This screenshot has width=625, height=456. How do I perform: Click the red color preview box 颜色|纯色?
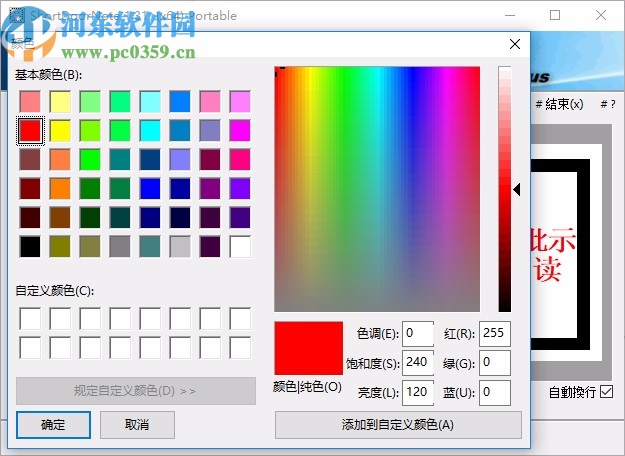309,348
